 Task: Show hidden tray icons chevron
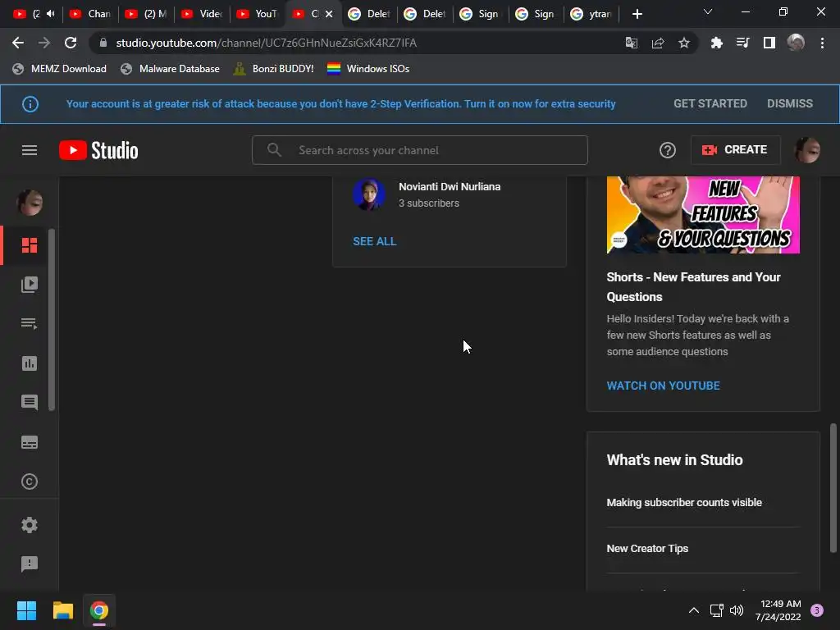tap(694, 610)
